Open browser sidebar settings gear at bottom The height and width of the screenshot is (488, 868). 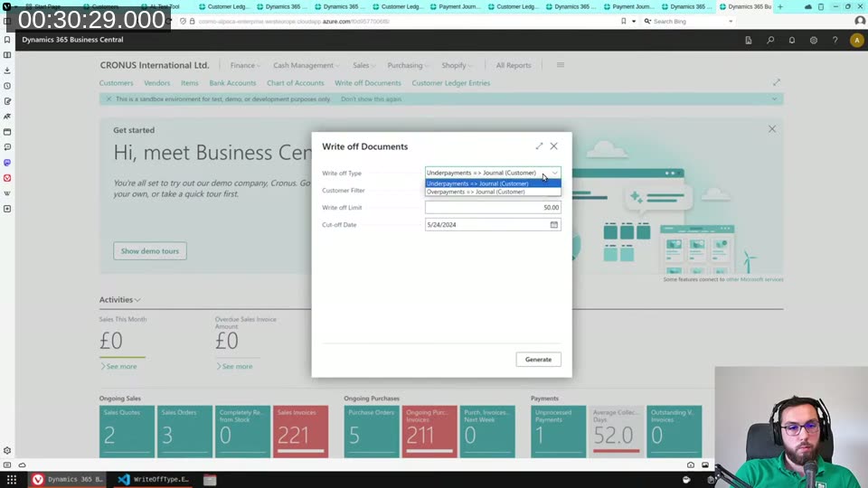coord(7,450)
